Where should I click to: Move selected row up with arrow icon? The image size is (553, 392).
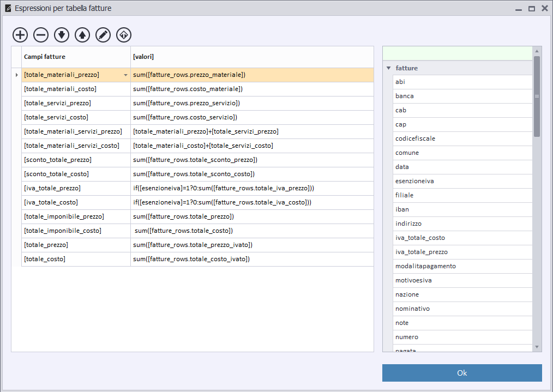(x=82, y=35)
